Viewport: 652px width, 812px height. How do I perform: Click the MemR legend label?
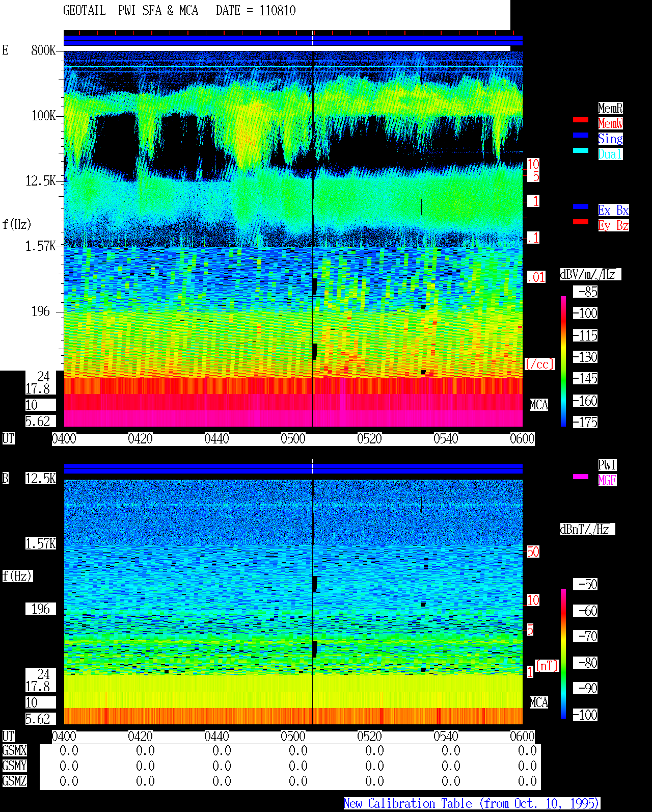(x=610, y=108)
